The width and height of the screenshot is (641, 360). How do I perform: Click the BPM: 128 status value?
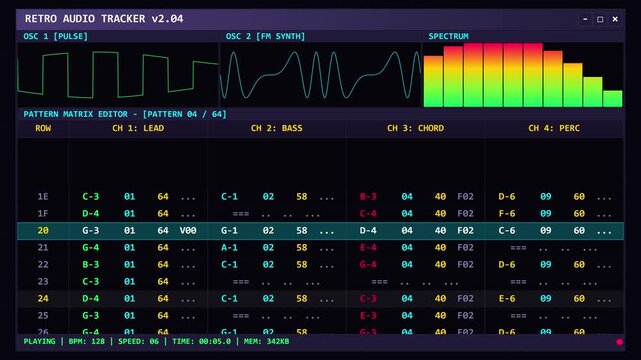click(x=87, y=342)
